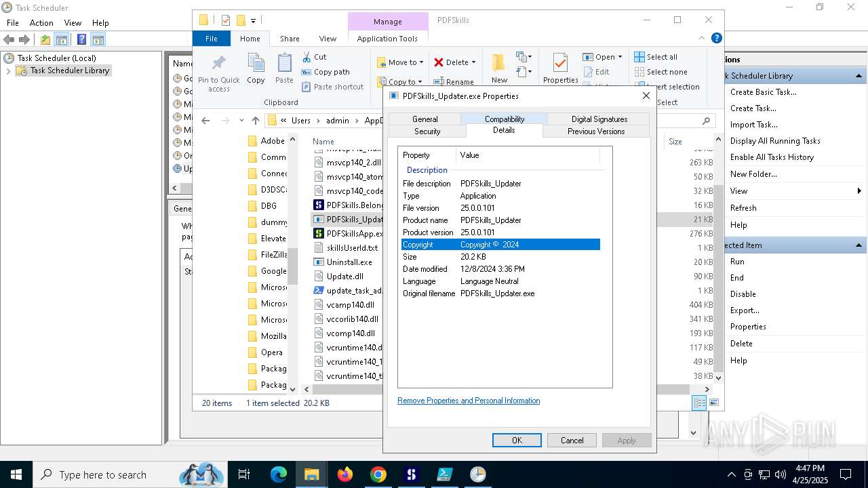Viewport: 868px width, 488px height.
Task: Click the search magnifier in Explorer
Action: (706, 121)
